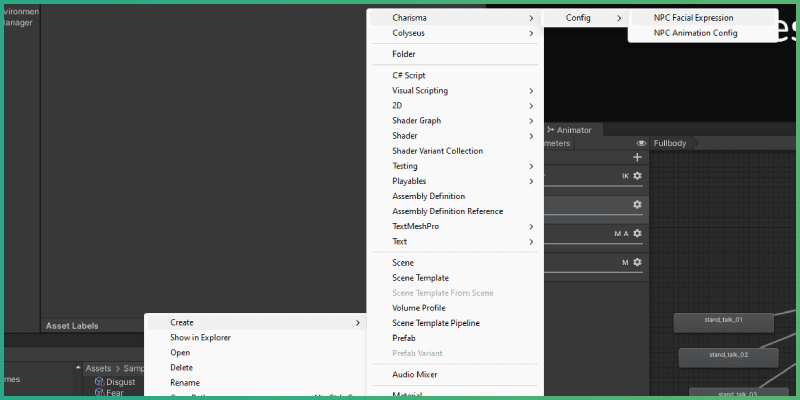The width and height of the screenshot is (800, 400).
Task: Toggle the Animator panel eye visibility icon
Action: tap(641, 143)
